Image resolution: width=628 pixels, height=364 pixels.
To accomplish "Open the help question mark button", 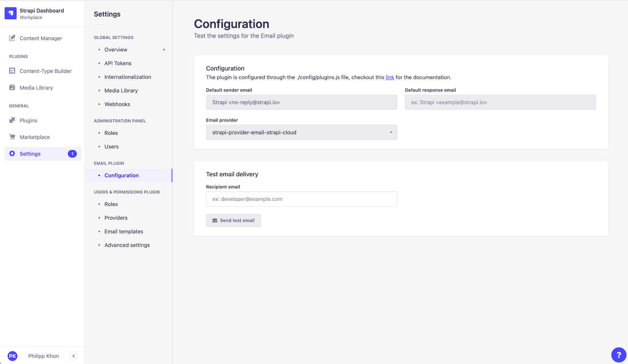I will click(x=618, y=355).
